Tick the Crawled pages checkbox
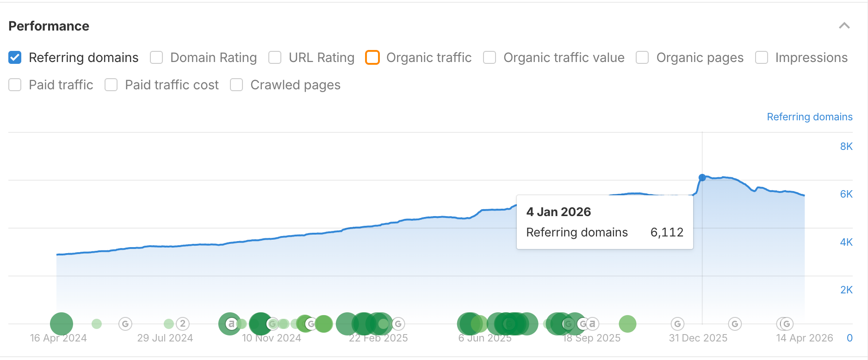Screen dimensions: 868x360 [236, 85]
